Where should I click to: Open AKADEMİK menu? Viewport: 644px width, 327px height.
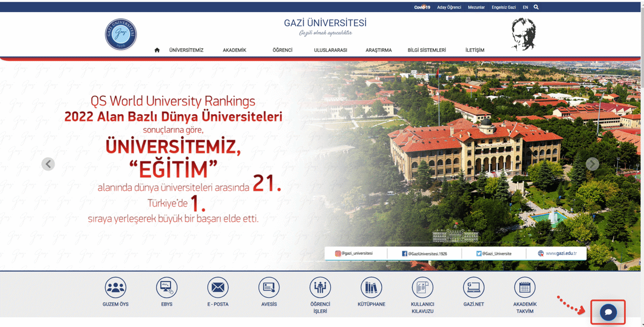click(235, 50)
